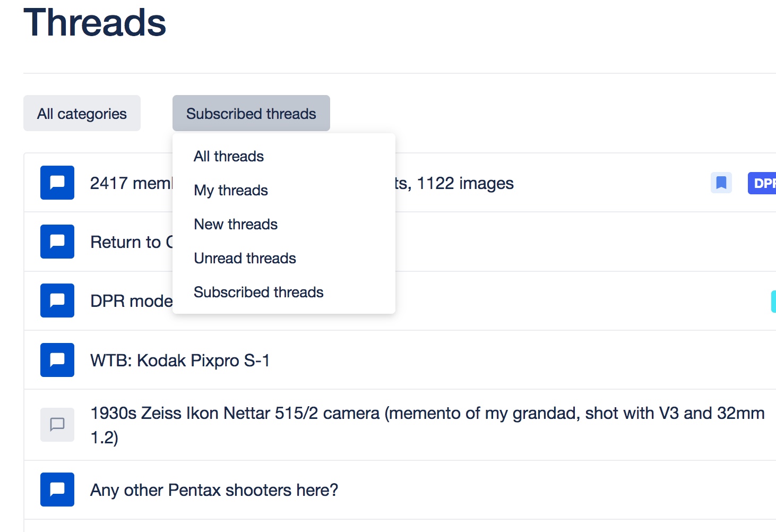The width and height of the screenshot is (776, 532).
Task: Click chat icon beside DPR mode thread
Action: 57,301
